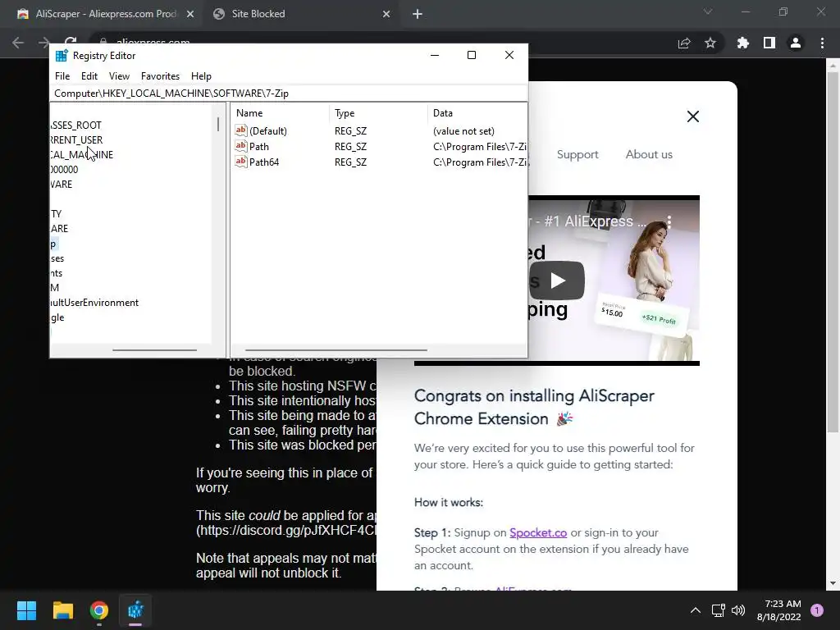This screenshot has width=840, height=630.
Task: Click the Path value string icon
Action: click(241, 146)
